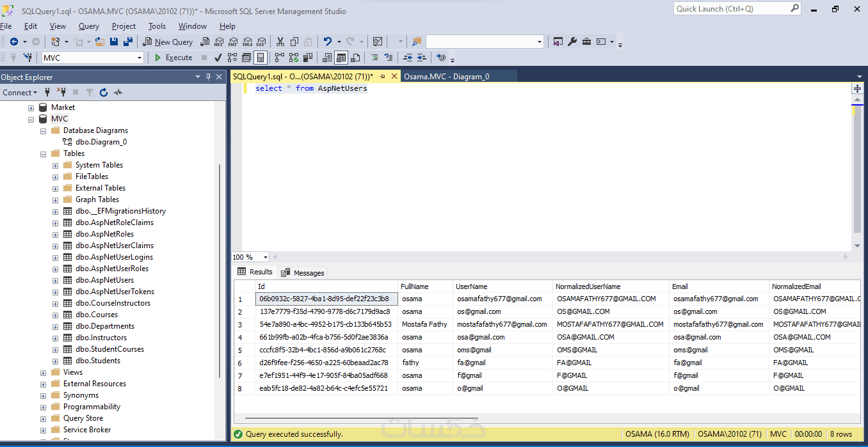Click the MDX query icon
This screenshot has width=868, height=447.
219,42
